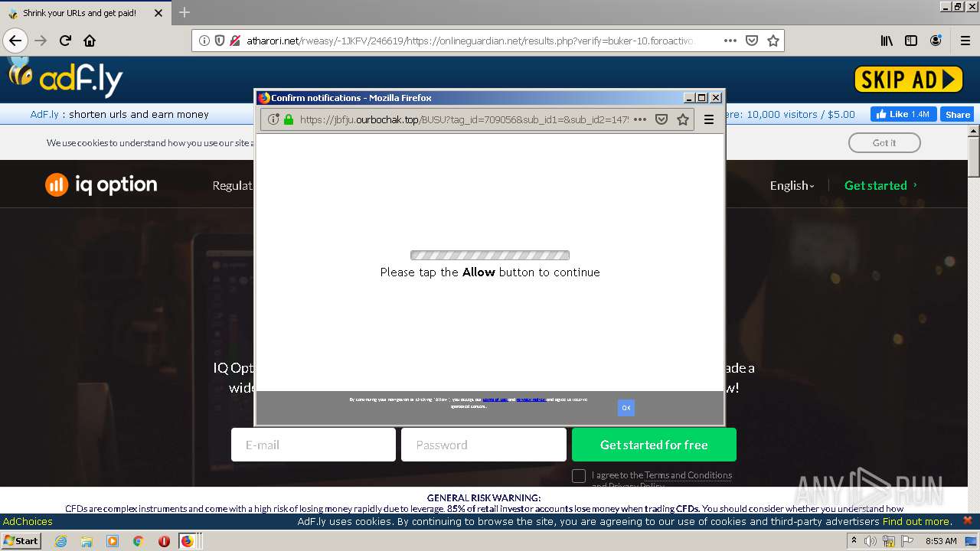Launch Internet Explorer from the taskbar
980x551 pixels.
(x=61, y=541)
